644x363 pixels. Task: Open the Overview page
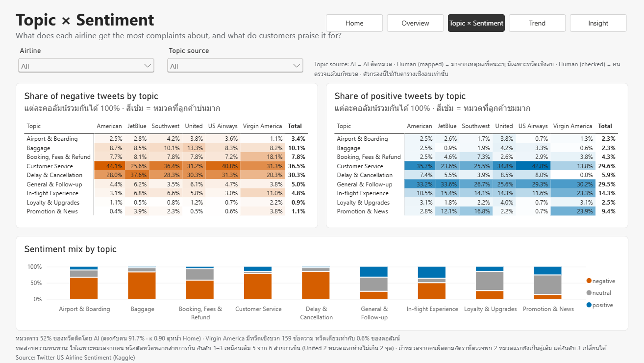point(415,23)
